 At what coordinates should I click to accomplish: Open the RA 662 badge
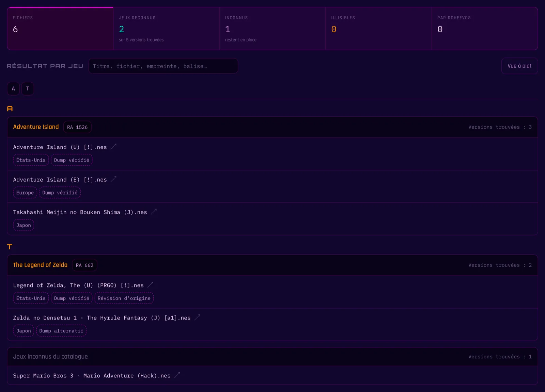84,265
